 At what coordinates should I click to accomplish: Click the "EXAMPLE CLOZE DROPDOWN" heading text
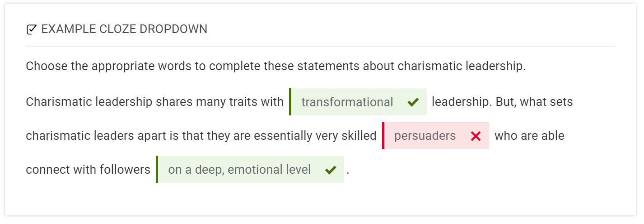click(x=124, y=29)
